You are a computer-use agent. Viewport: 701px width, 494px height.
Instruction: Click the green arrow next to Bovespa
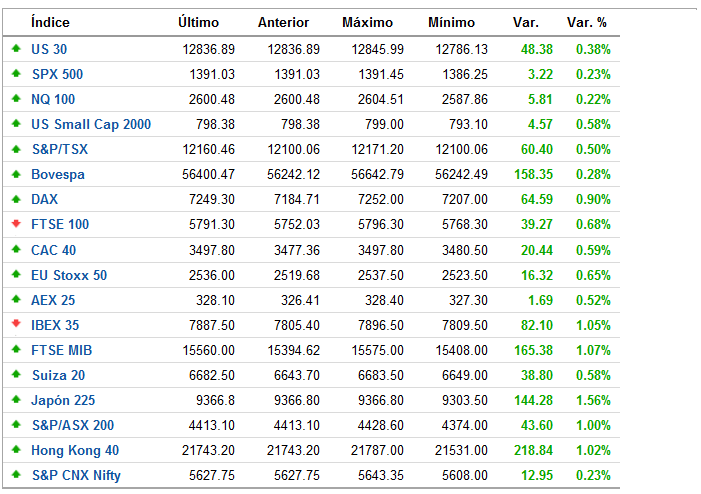16,174
